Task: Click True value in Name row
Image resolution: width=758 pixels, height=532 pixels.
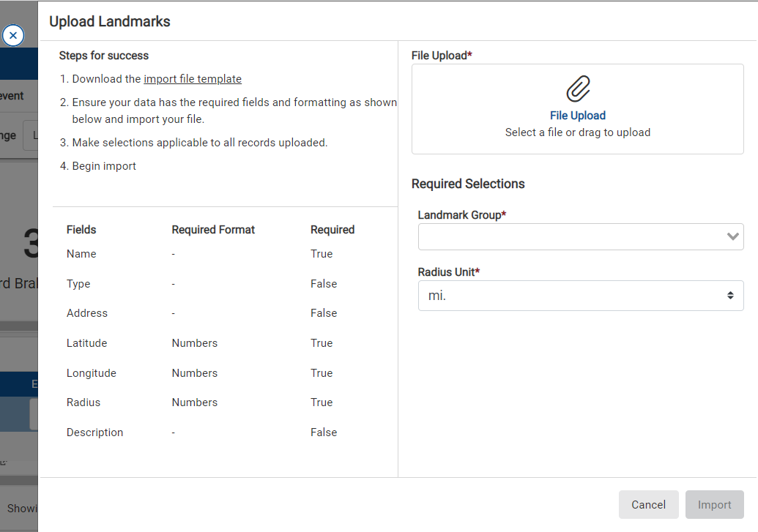Action: tap(322, 254)
